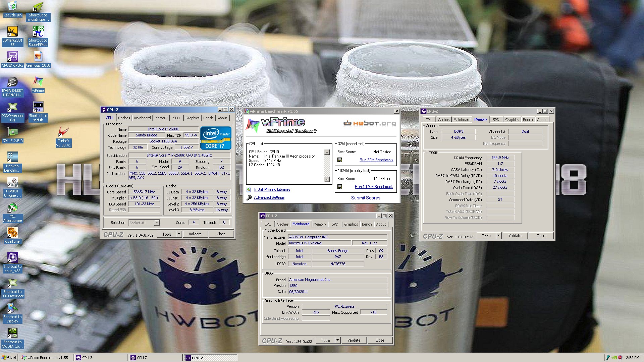Click the Intel Core i7 logo badge

[216, 138]
